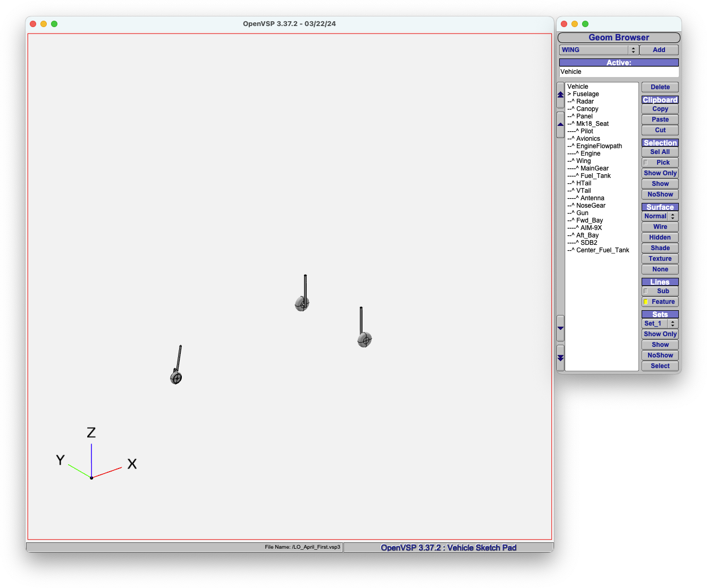
Task: Click the move-up single arrow icon
Action: pos(560,124)
